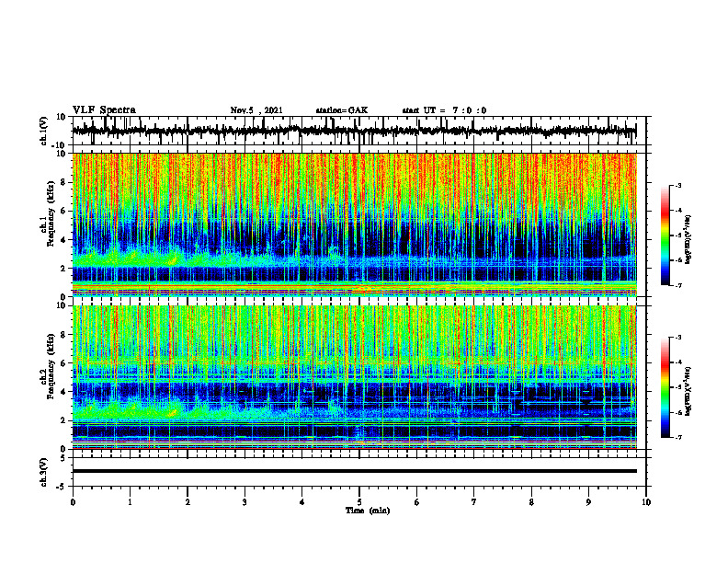Click the 'Time (min)' axis label

tap(368, 511)
